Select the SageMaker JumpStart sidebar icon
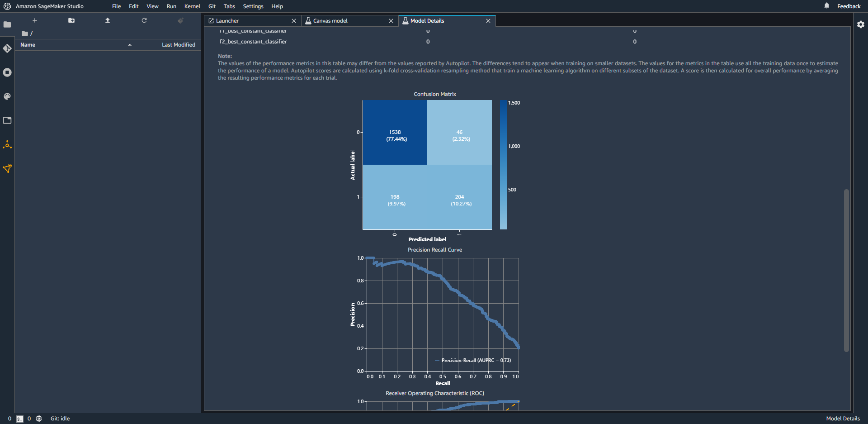868x424 pixels. [7, 168]
